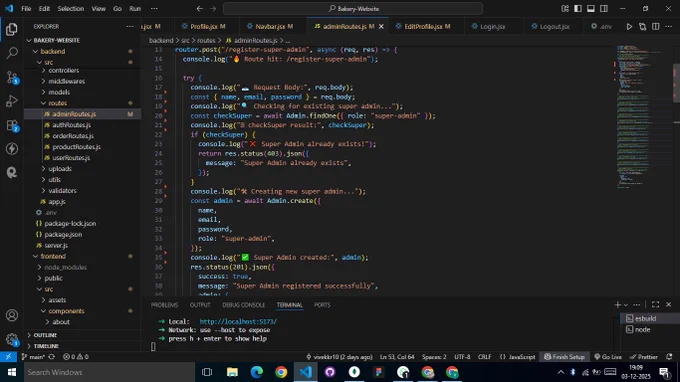Select the node terminal

coord(650,330)
